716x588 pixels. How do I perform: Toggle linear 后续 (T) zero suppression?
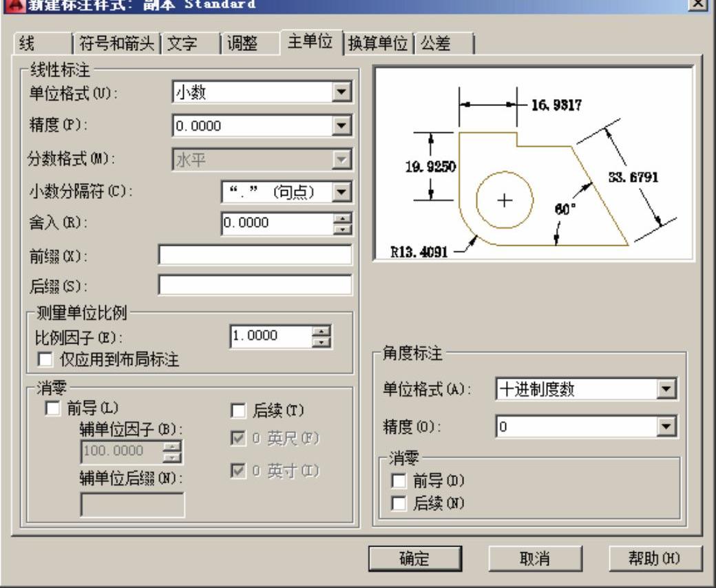pyautogui.click(x=238, y=411)
